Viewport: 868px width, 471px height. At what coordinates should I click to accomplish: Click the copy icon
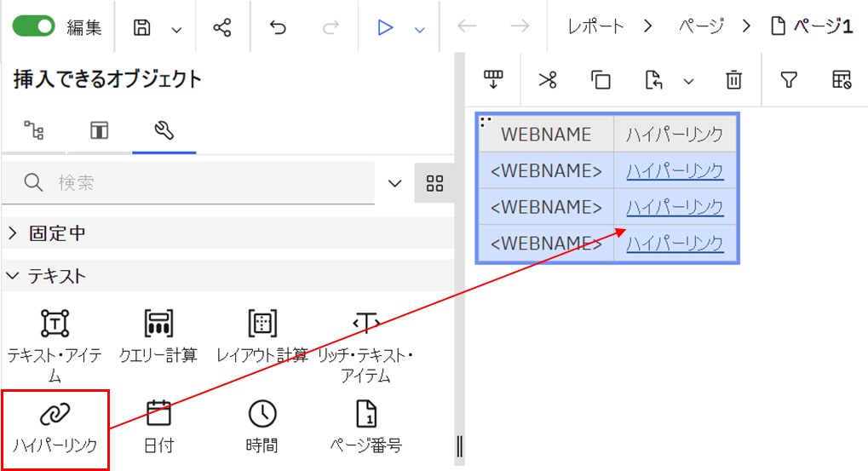[601, 80]
